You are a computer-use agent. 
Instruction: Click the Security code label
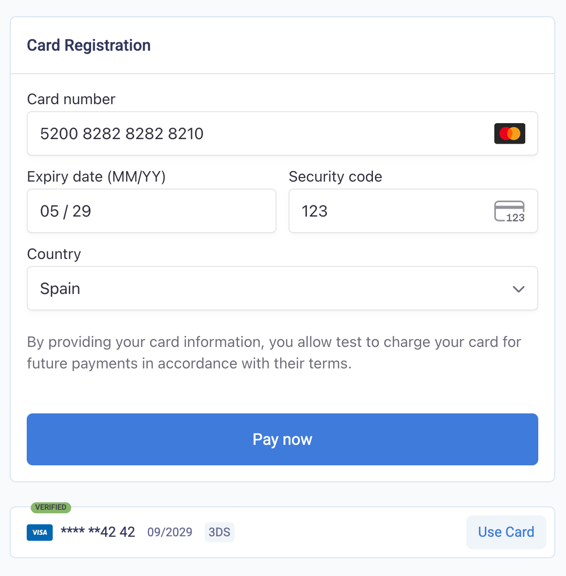(x=335, y=177)
